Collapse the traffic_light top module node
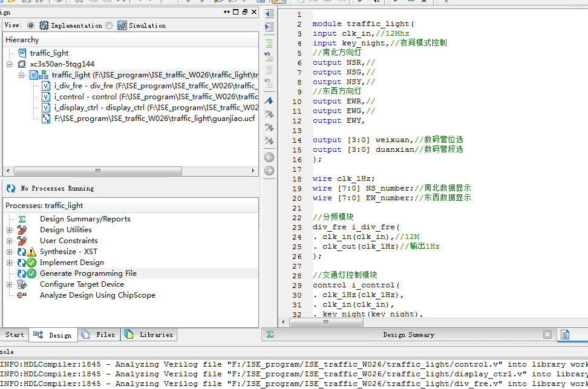The height and width of the screenshot is (389, 588). click(21, 75)
